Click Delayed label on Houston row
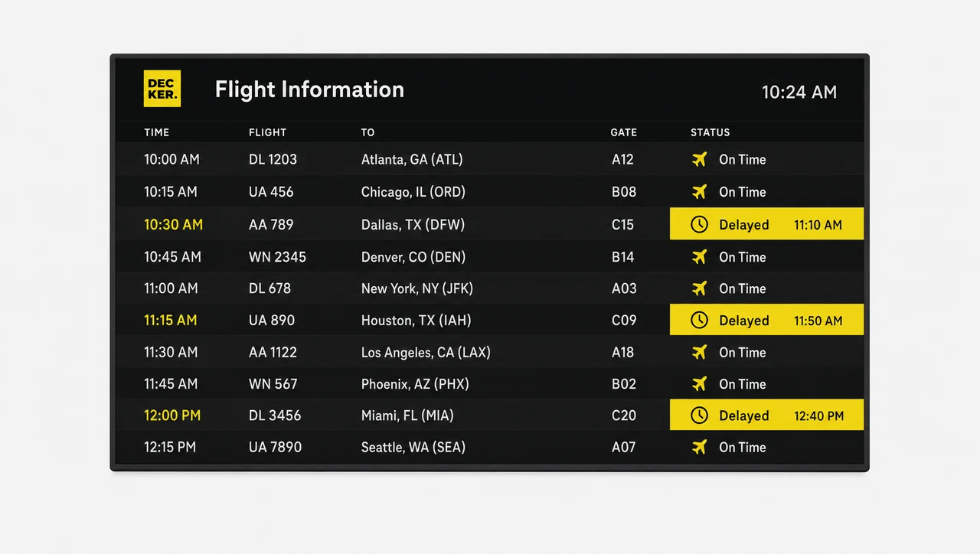This screenshot has height=554, width=980. tap(744, 321)
